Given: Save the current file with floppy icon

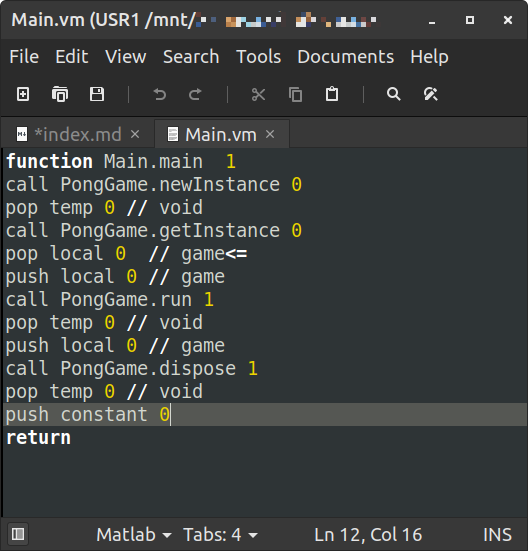Looking at the screenshot, I should click(97, 94).
